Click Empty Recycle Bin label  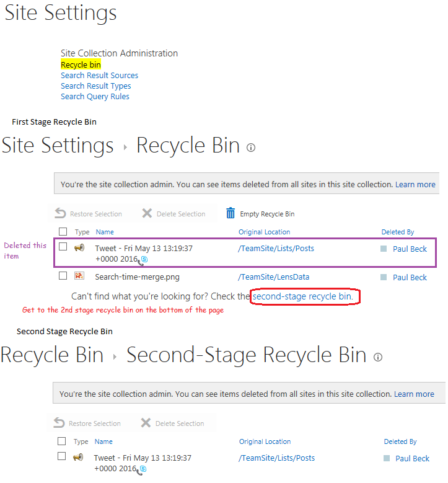[267, 214]
